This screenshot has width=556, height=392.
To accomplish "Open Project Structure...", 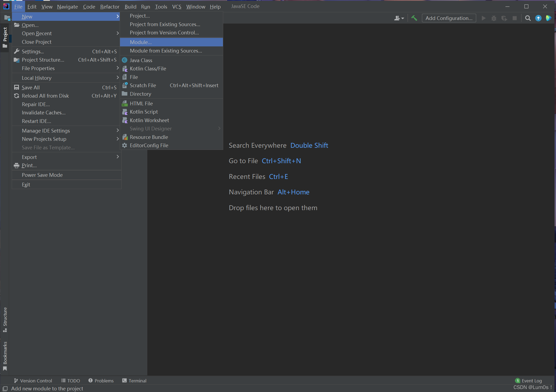I will tap(66, 60).
